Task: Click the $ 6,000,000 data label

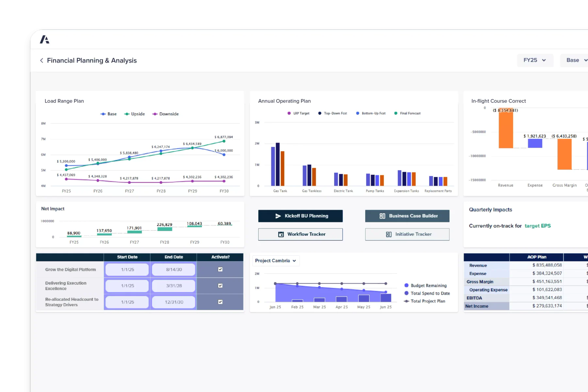Action: (224, 151)
